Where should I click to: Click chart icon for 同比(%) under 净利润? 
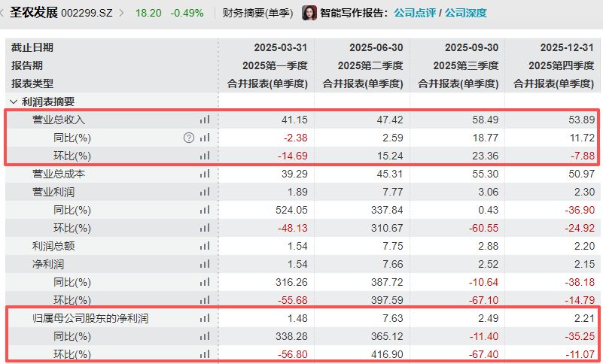[x=205, y=282]
